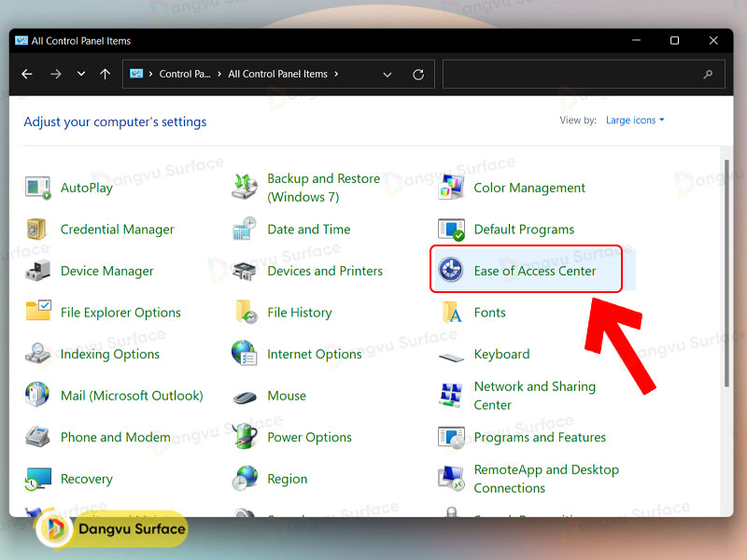The image size is (747, 560).
Task: Open the Credential Manager safe icon
Action: pos(37,230)
